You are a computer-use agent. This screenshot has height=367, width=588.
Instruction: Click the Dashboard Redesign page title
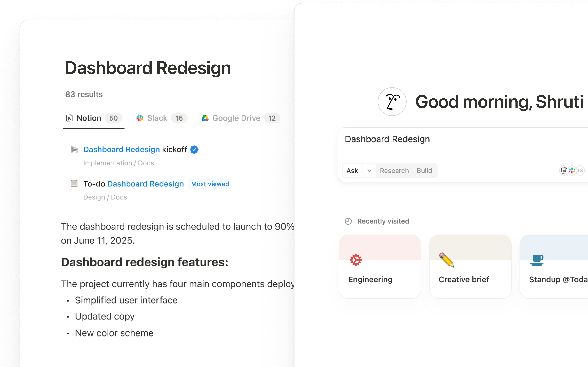(x=148, y=68)
